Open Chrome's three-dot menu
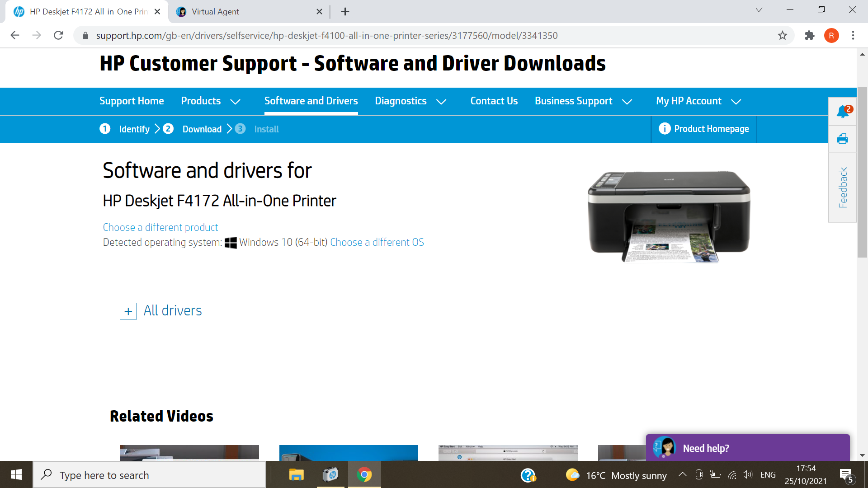Viewport: 868px width, 488px height. tap(853, 35)
